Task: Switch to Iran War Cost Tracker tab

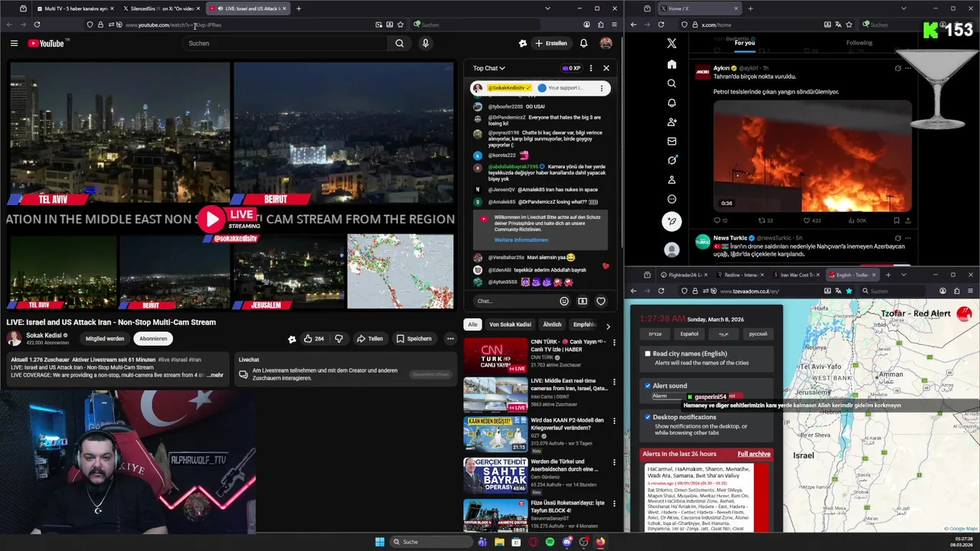Action: pos(796,275)
